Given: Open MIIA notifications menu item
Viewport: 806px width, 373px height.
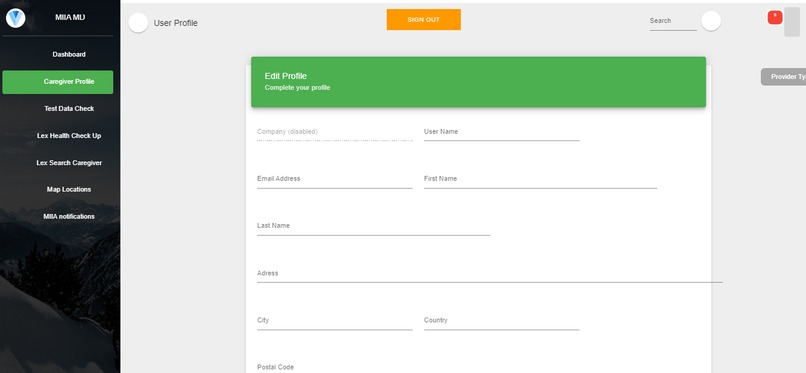Looking at the screenshot, I should point(69,217).
